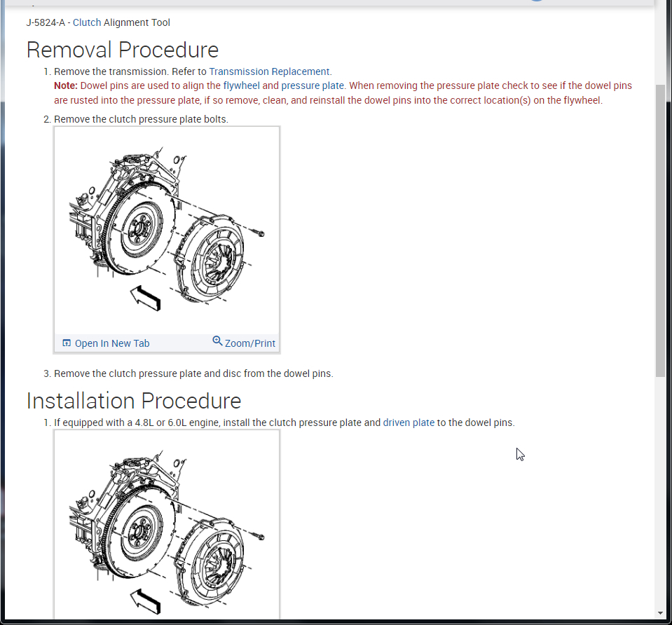Click the Removal Procedure heading
The image size is (672, 625).
pos(123,50)
